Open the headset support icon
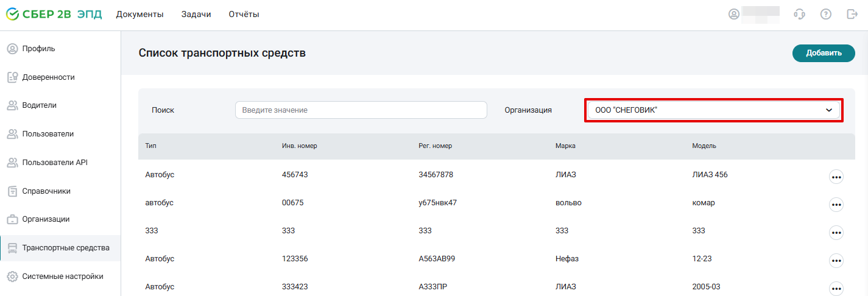The width and height of the screenshot is (868, 296). tap(800, 14)
